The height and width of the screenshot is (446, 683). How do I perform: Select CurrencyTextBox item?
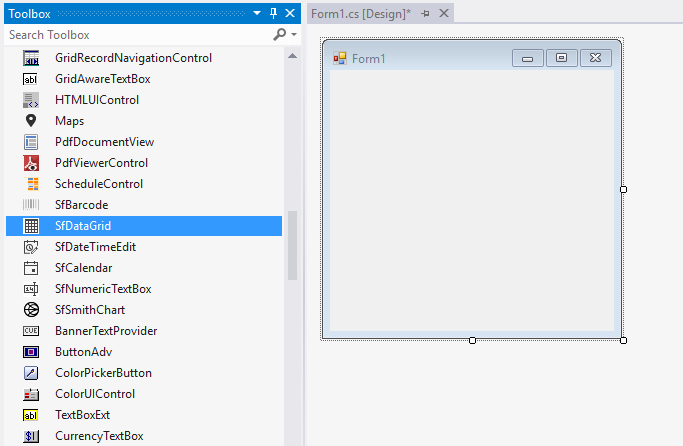click(x=144, y=436)
